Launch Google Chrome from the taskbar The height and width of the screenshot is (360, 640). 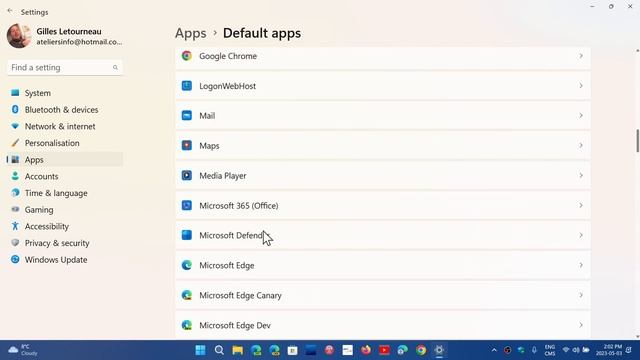click(421, 350)
